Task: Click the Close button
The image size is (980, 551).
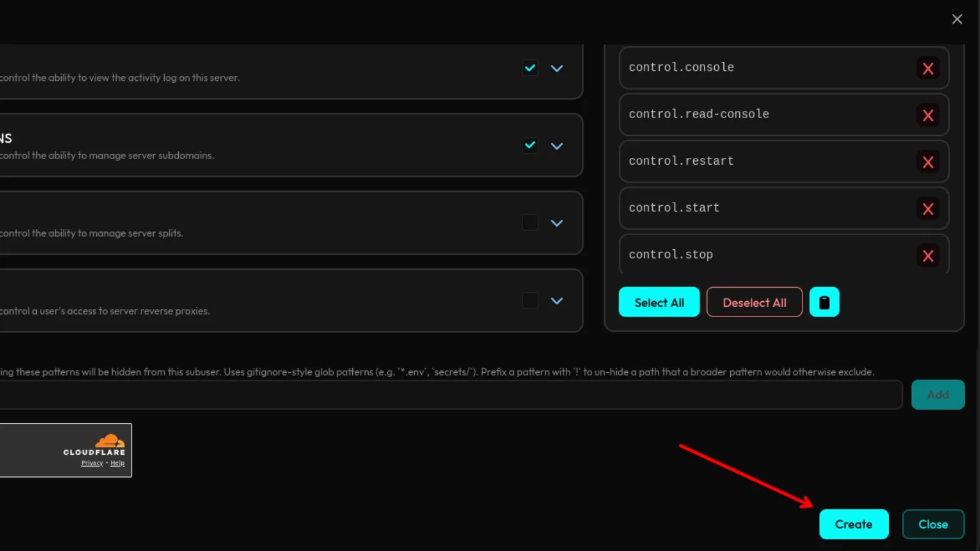Action: 933,524
